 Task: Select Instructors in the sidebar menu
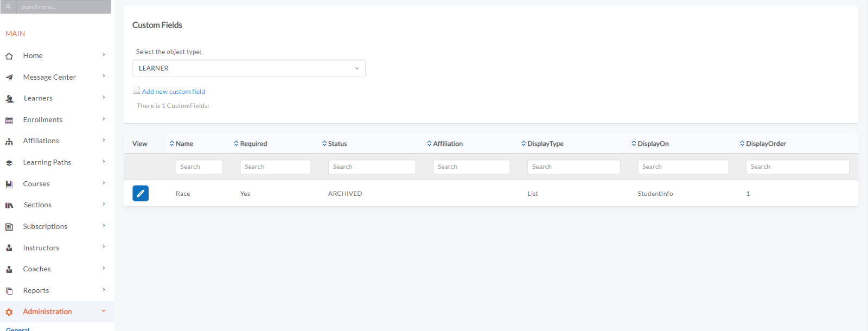(41, 248)
